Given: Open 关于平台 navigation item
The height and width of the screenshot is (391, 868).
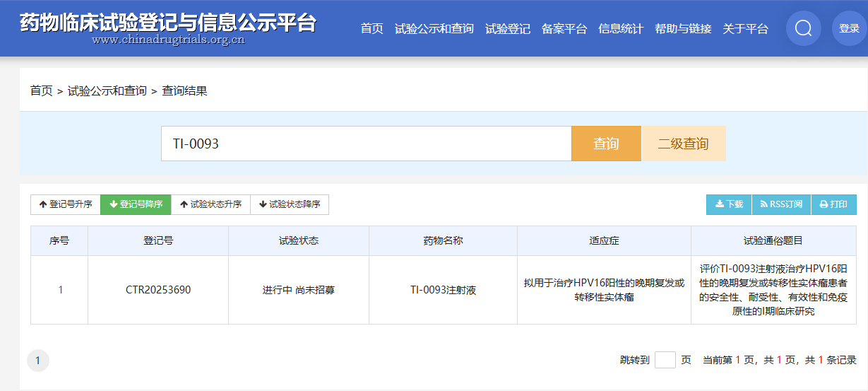Looking at the screenshot, I should coord(745,29).
